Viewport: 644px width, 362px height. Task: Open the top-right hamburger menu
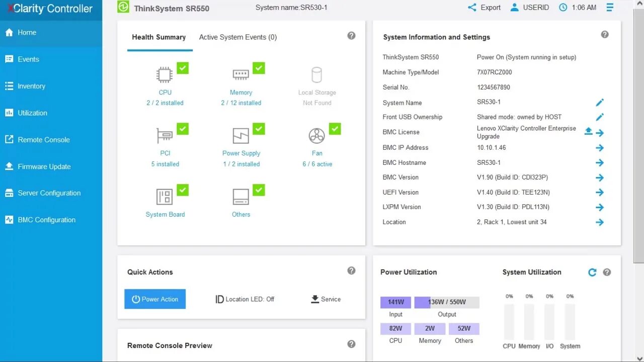[x=610, y=8]
